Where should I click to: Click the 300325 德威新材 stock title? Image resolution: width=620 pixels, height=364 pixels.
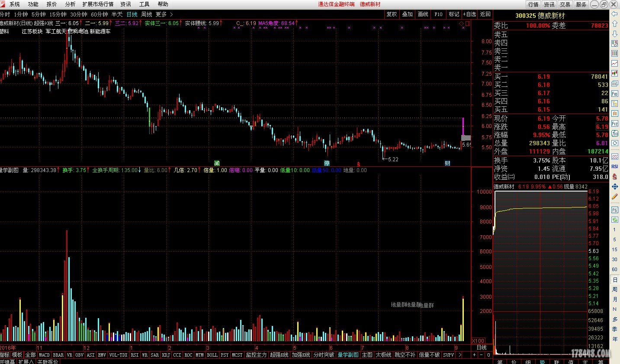coord(540,16)
